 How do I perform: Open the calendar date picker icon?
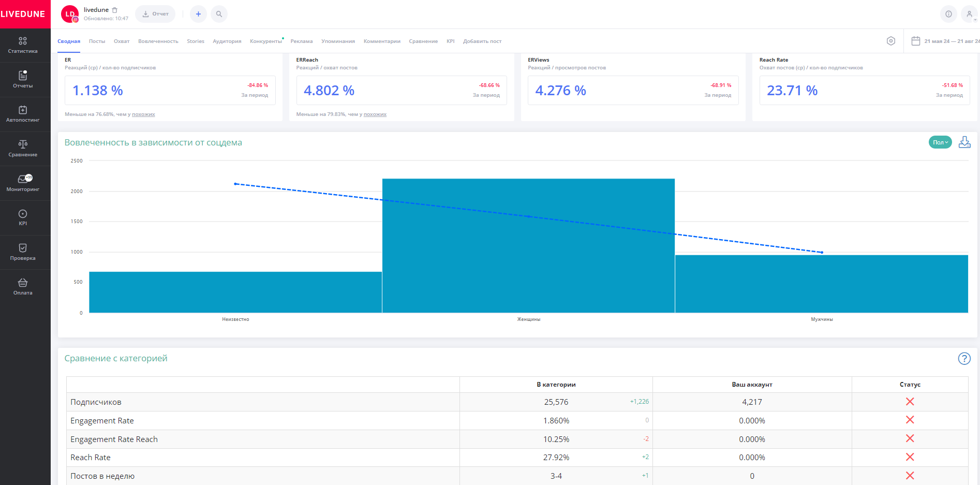point(915,41)
